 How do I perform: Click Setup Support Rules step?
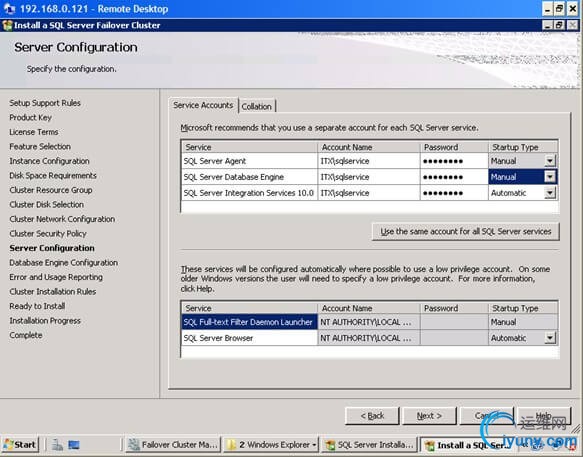pyautogui.click(x=45, y=103)
